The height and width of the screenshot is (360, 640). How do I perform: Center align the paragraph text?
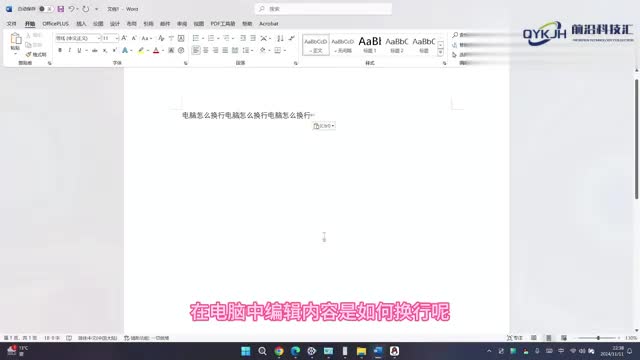point(206,50)
